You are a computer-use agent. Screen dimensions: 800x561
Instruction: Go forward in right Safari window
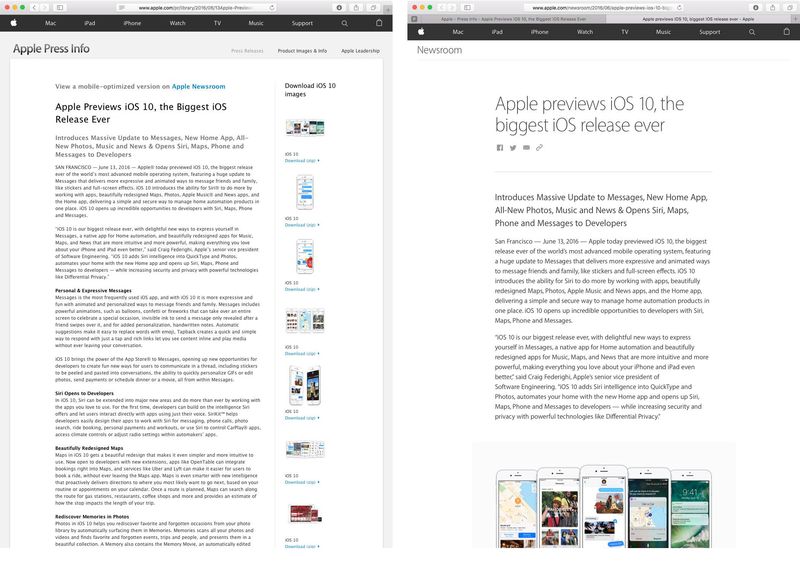(x=452, y=8)
